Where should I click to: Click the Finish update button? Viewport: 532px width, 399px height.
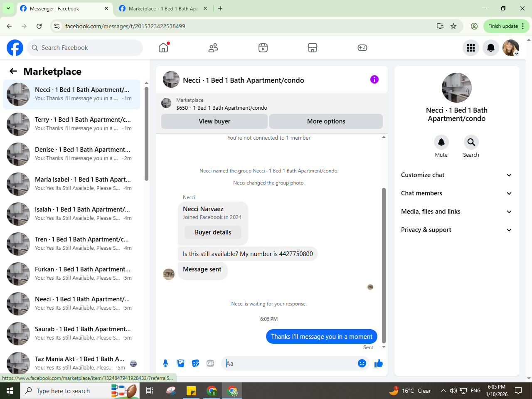[506, 26]
